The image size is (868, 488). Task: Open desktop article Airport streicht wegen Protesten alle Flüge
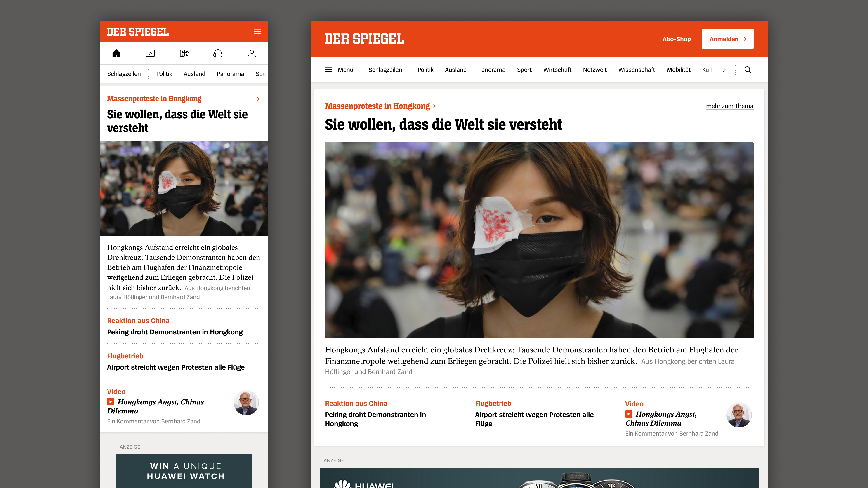(x=534, y=419)
